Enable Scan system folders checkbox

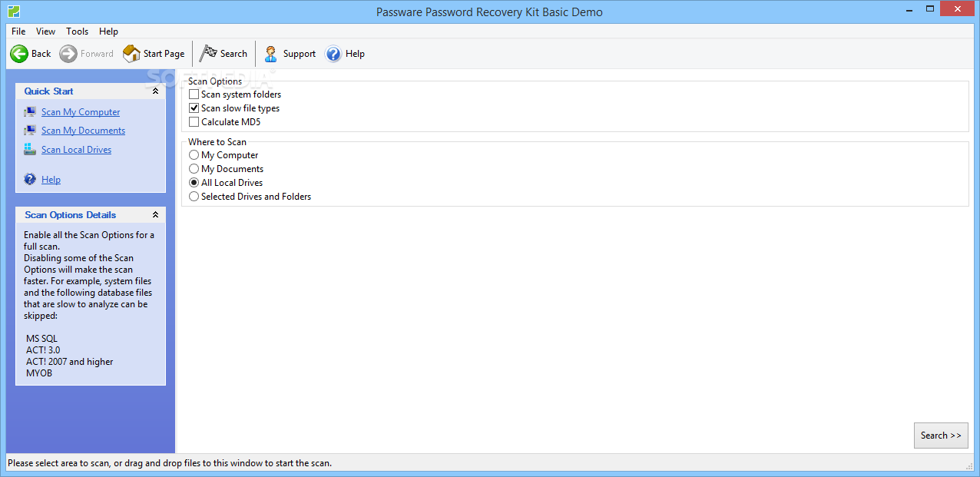coord(194,94)
